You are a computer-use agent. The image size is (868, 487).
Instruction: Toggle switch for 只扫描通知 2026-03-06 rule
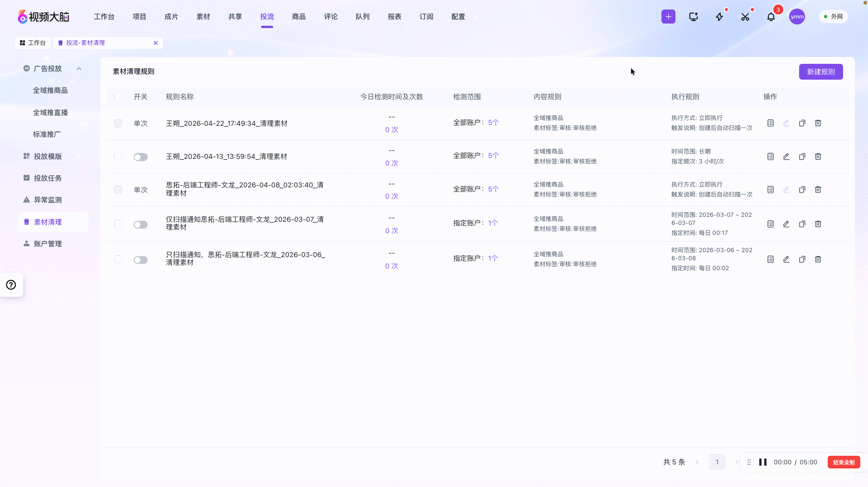pos(140,260)
